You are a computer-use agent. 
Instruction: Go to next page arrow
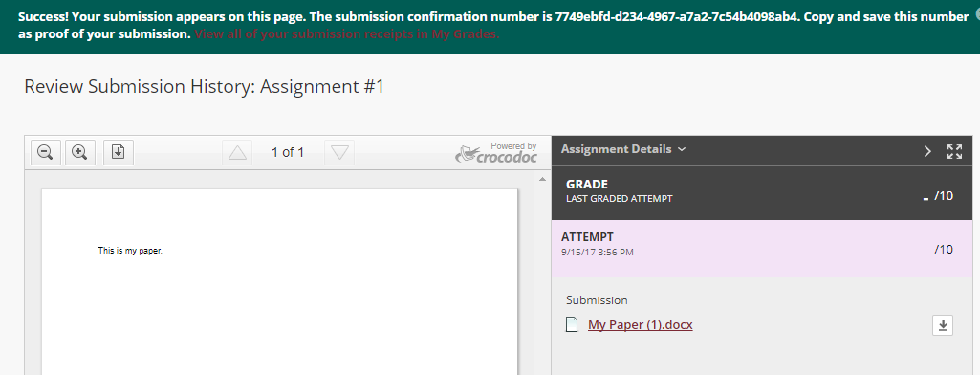pos(339,152)
